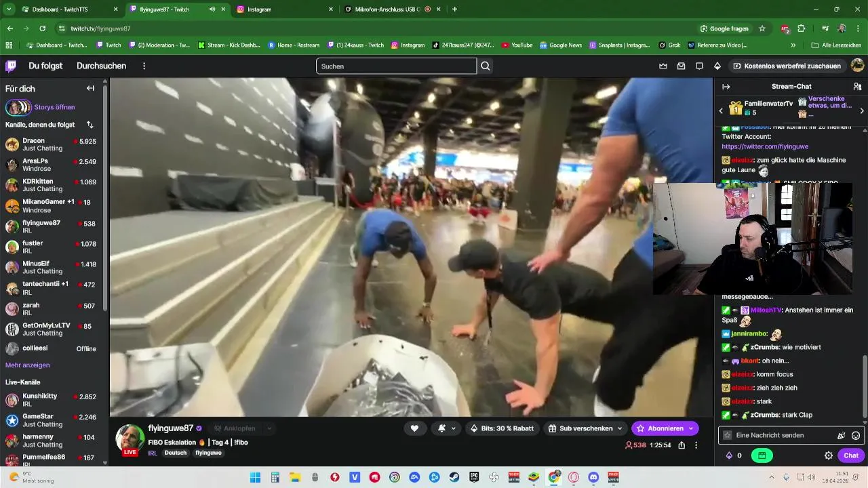
Task: Collapse the Für dich sidebar
Action: click(90, 88)
